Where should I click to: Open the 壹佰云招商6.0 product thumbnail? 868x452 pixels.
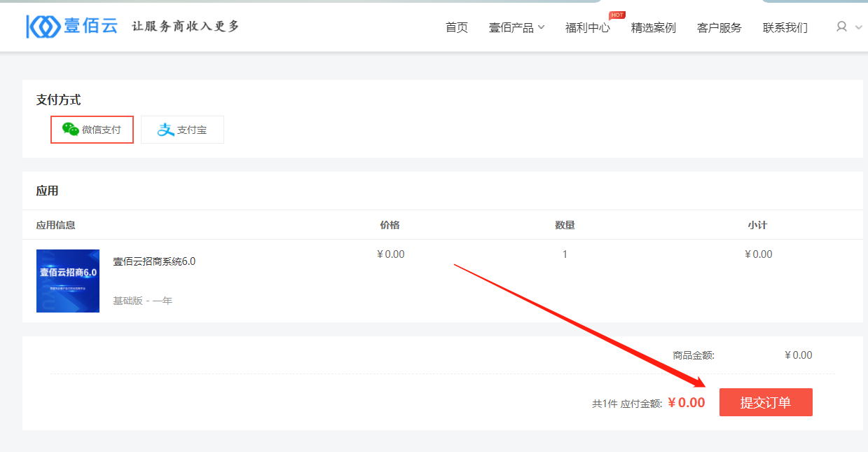(x=68, y=281)
